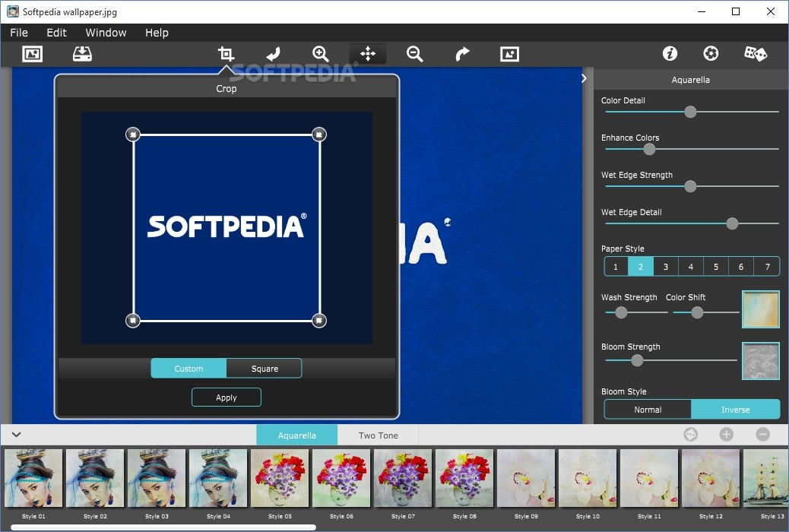The width and height of the screenshot is (789, 532).
Task: Open the settings wheel icon
Action: click(711, 53)
